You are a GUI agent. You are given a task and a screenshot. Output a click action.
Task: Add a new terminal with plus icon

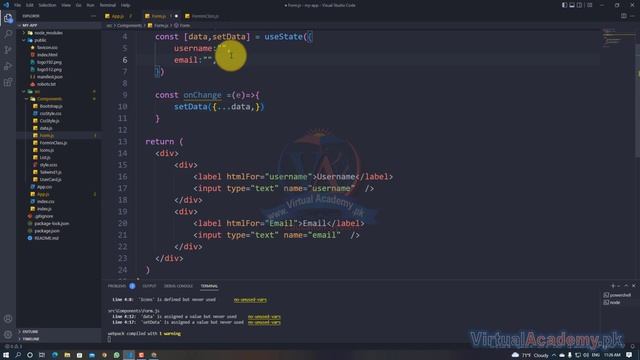tap(613, 286)
